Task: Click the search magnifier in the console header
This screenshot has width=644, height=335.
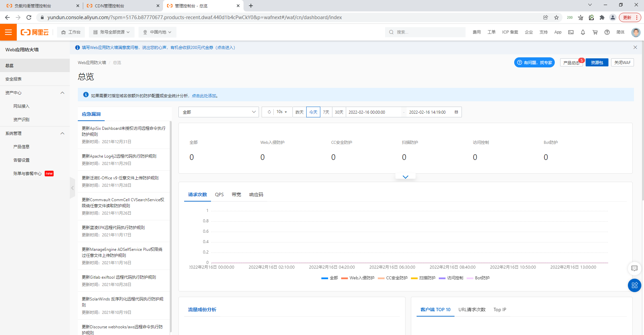Action: (391, 32)
